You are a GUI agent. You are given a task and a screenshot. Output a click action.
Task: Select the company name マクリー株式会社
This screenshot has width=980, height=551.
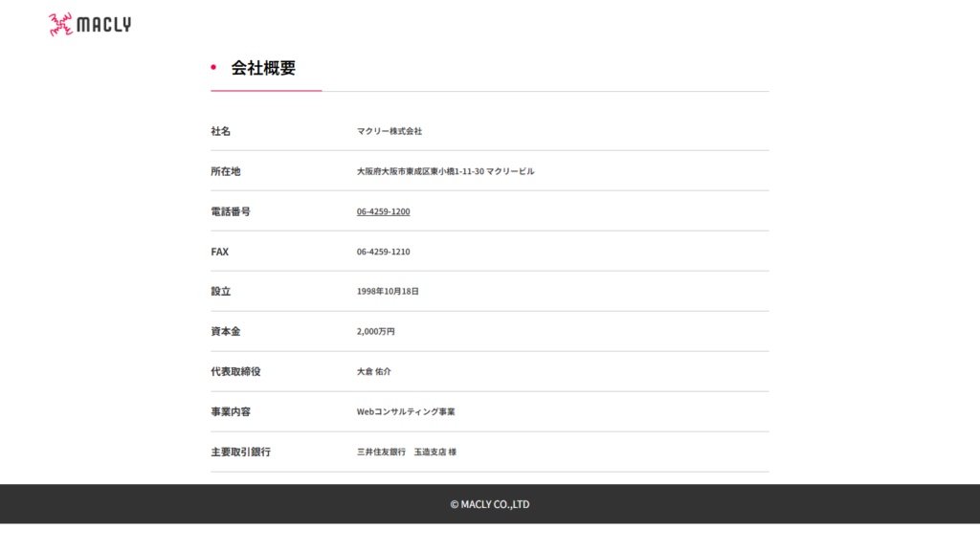390,131
